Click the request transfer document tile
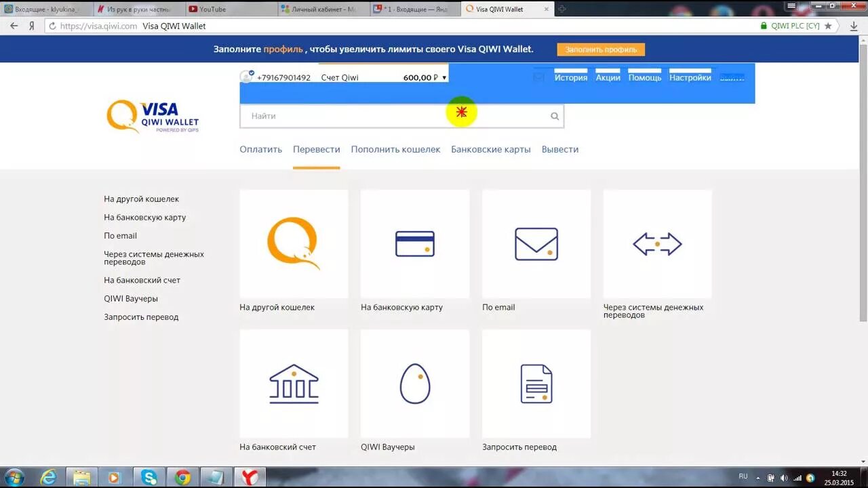Viewport: 868px width, 488px height. point(536,384)
